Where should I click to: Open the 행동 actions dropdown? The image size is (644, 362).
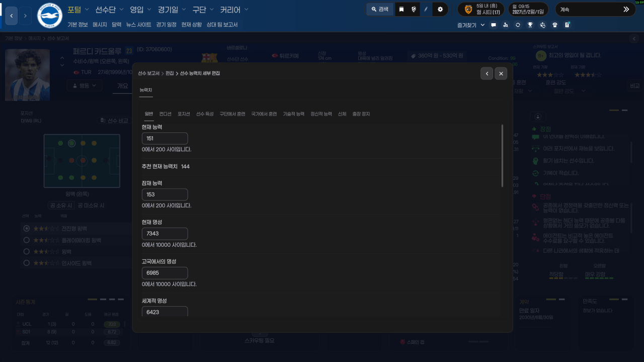(85, 86)
